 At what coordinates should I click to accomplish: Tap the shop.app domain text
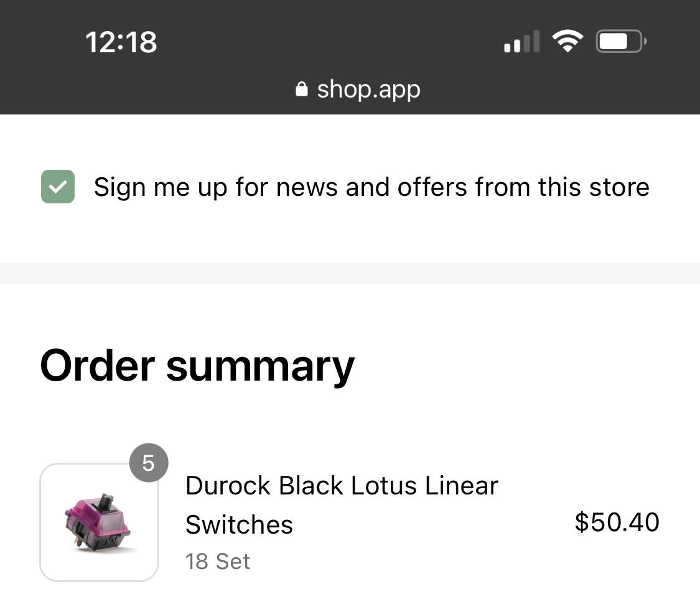369,90
